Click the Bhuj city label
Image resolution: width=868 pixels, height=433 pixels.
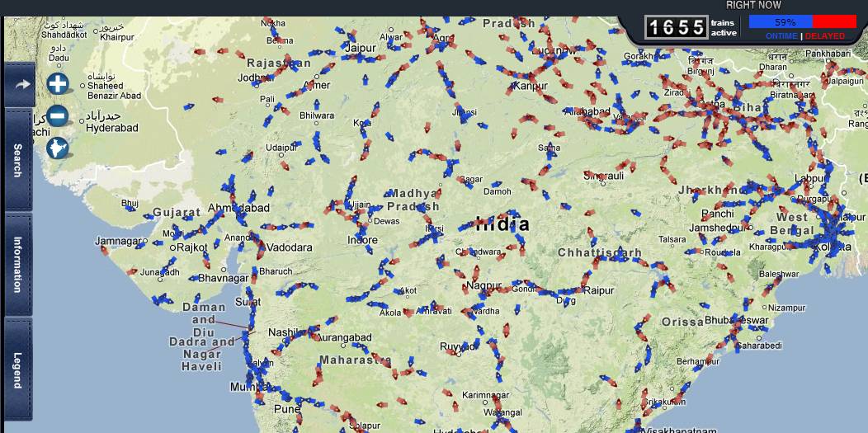[x=130, y=203]
